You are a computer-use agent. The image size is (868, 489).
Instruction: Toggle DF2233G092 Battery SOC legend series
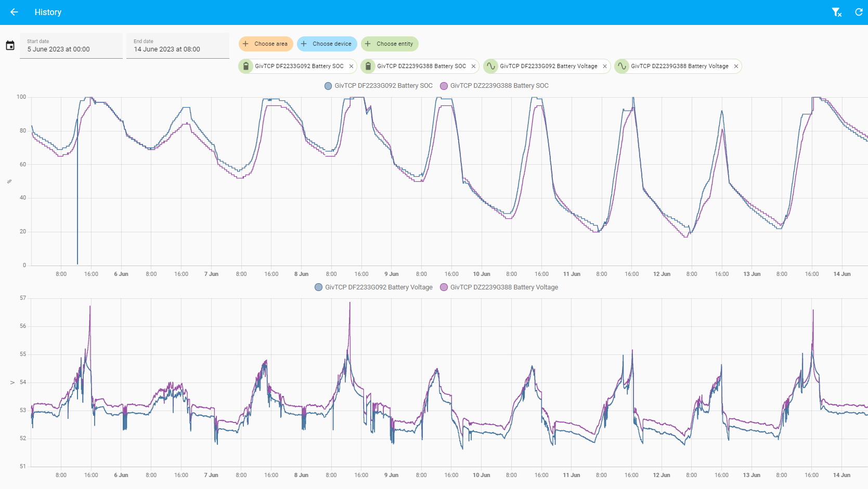(378, 86)
